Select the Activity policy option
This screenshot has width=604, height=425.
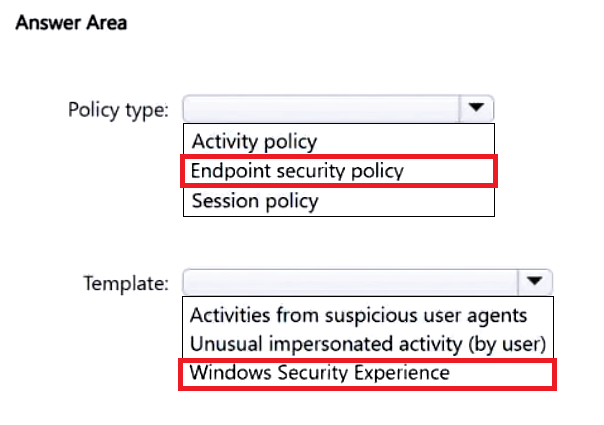tap(254, 139)
